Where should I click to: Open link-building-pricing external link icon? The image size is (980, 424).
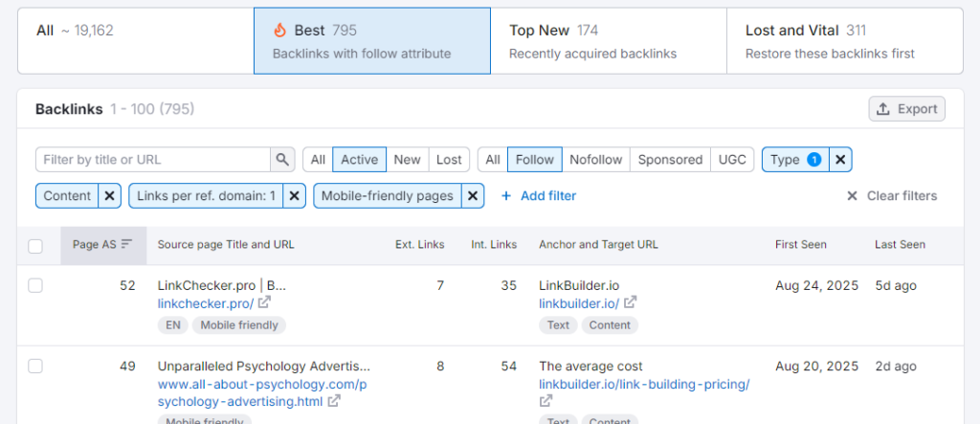[546, 401]
